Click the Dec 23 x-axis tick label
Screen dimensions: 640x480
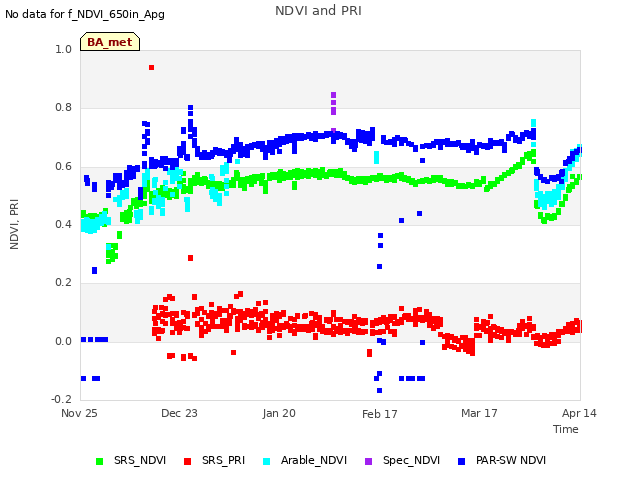(x=179, y=413)
